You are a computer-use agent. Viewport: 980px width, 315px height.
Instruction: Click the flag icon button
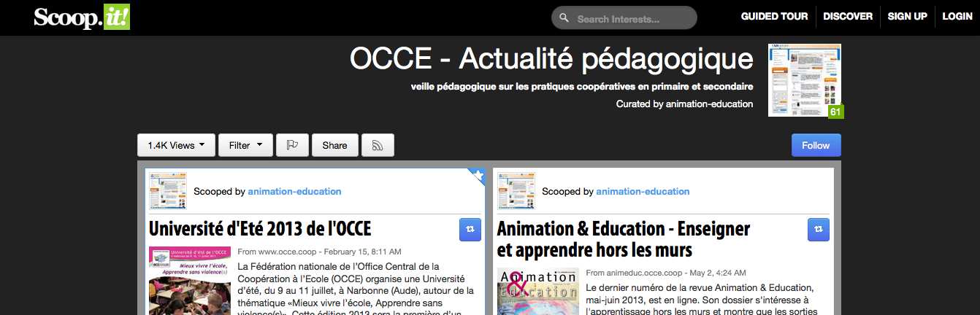(292, 145)
